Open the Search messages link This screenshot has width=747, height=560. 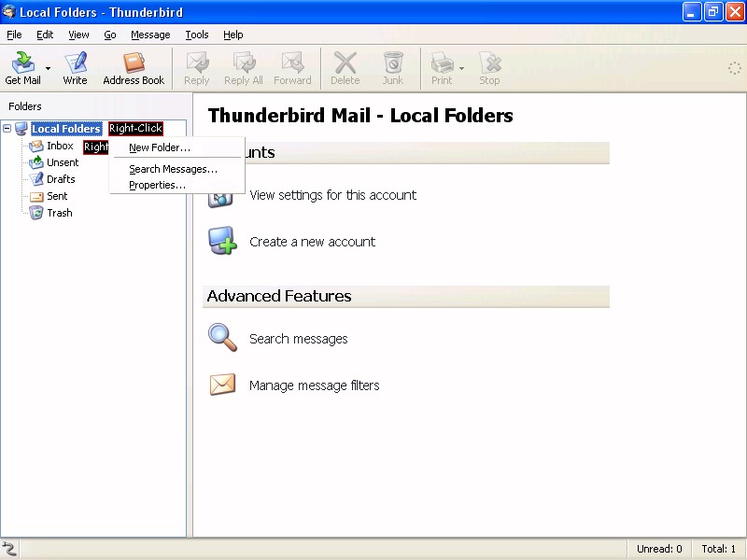[299, 339]
